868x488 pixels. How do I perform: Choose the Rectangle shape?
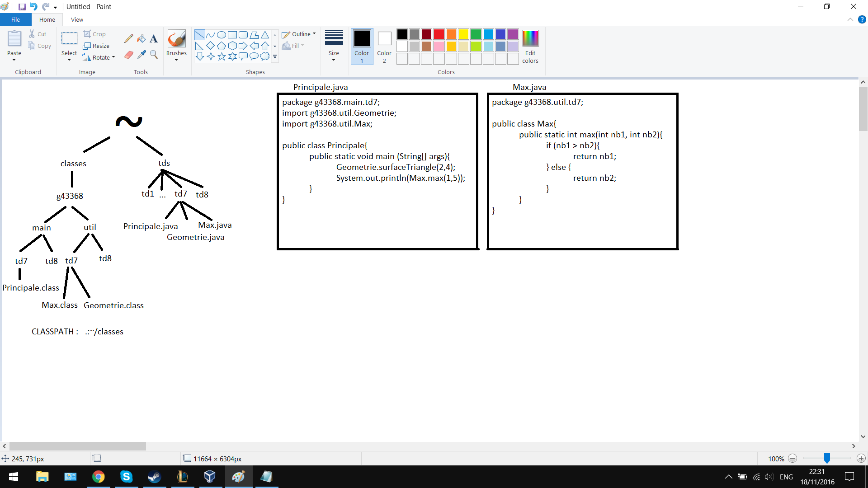[x=232, y=35]
